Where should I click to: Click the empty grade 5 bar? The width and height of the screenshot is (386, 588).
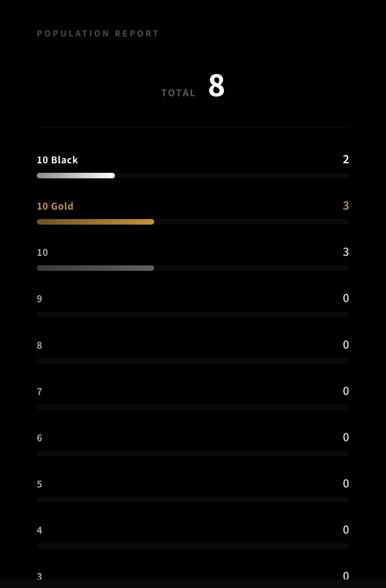coord(193,500)
